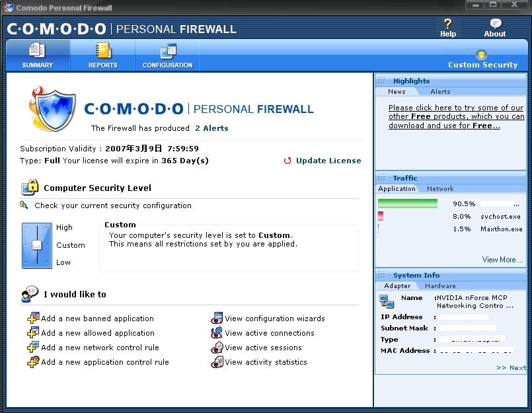
Task: Click the network adapter icon in System Info
Action: click(387, 301)
